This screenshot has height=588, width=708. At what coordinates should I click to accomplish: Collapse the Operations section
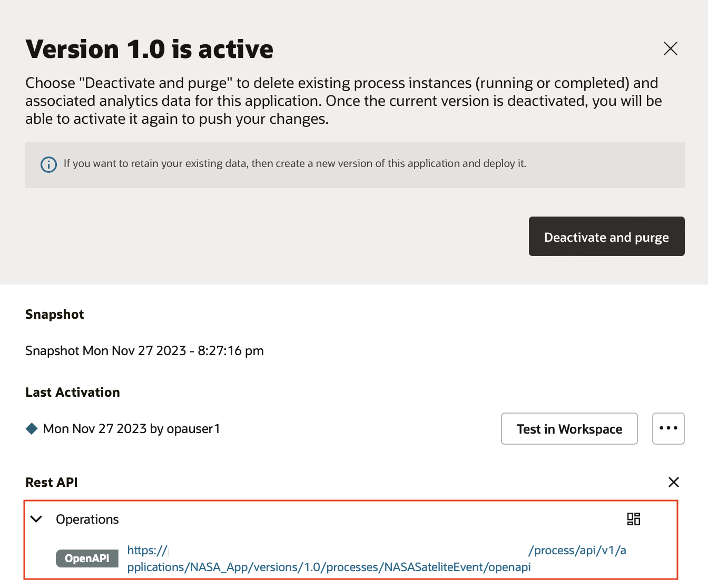[36, 519]
